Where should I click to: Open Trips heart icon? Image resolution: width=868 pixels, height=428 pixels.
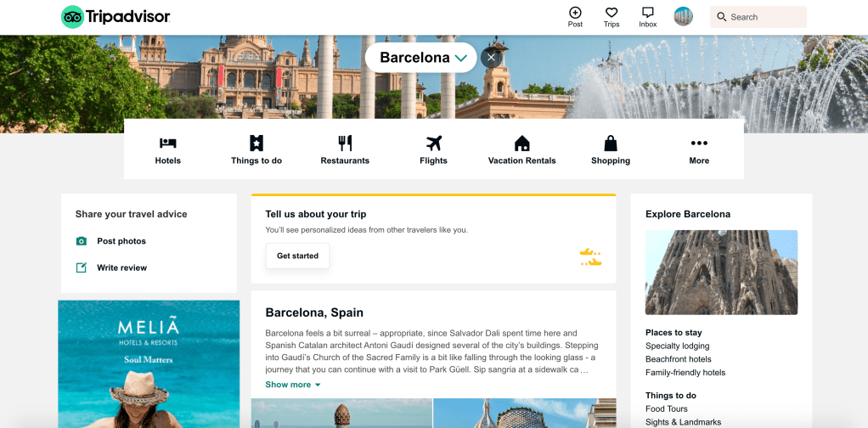click(612, 13)
